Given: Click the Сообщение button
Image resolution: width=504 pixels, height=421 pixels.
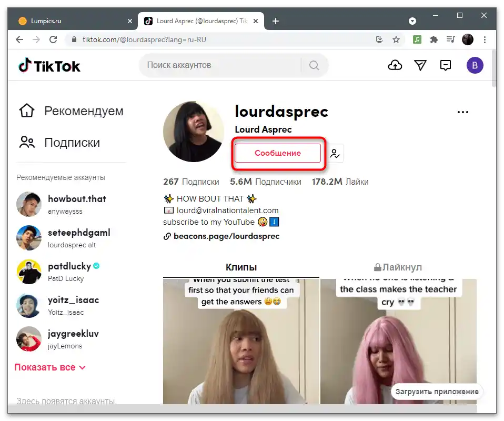Looking at the screenshot, I should click(278, 153).
